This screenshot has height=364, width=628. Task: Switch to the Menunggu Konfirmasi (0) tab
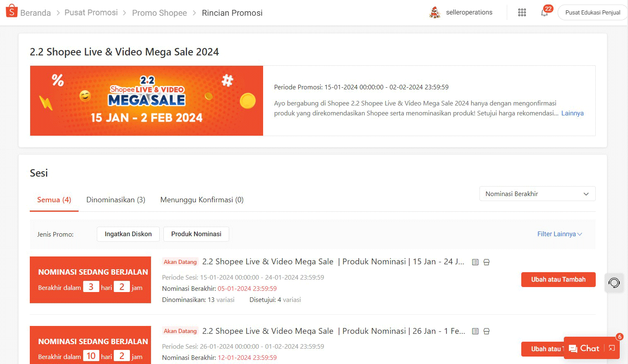[x=201, y=199]
